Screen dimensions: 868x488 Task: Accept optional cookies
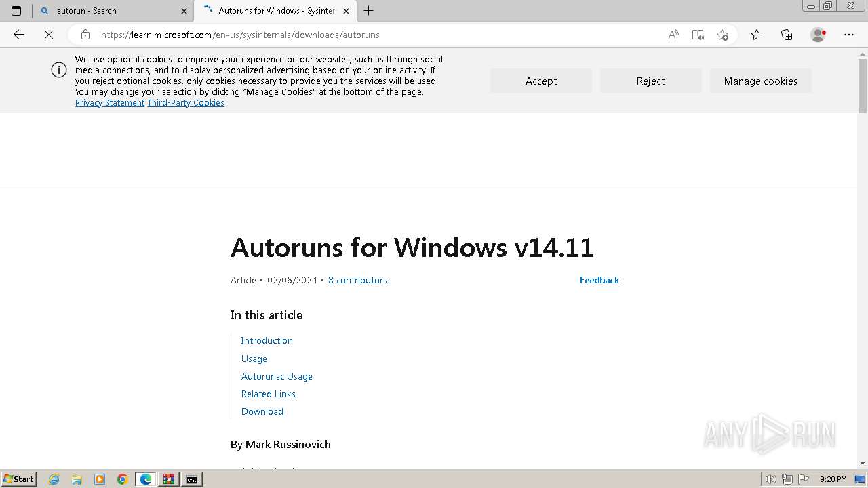coord(541,81)
